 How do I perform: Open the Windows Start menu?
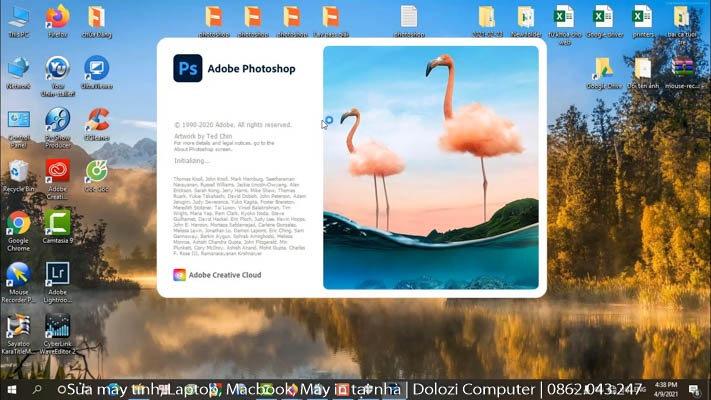pyautogui.click(x=12, y=389)
